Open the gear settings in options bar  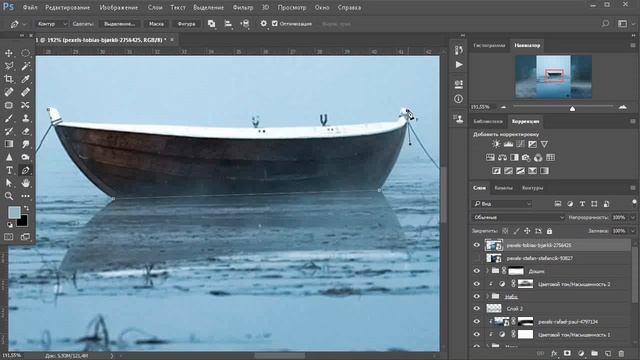click(264, 24)
